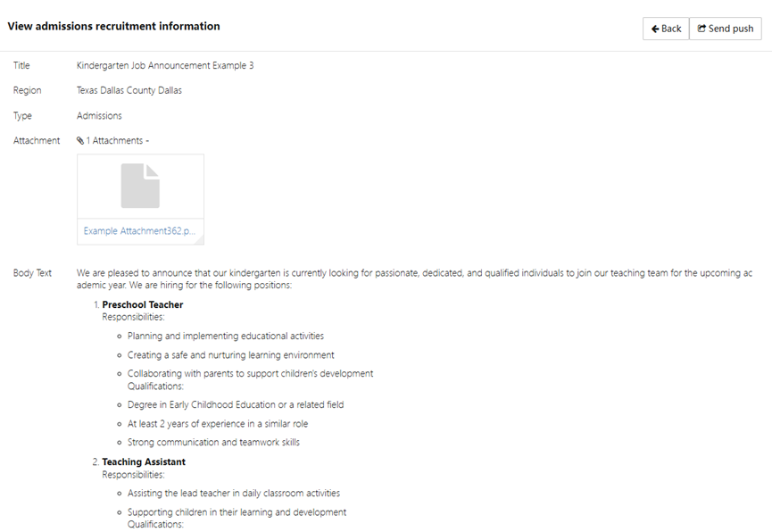Click the gray document file icon
Viewport: 772px width, 532px height.
point(140,186)
